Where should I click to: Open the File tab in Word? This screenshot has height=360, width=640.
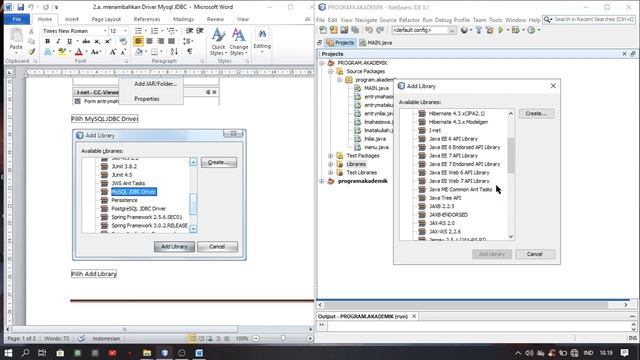coord(17,19)
